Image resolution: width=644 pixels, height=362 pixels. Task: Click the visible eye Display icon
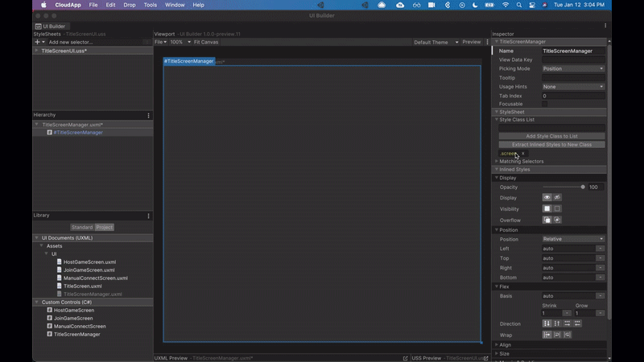pos(547,197)
